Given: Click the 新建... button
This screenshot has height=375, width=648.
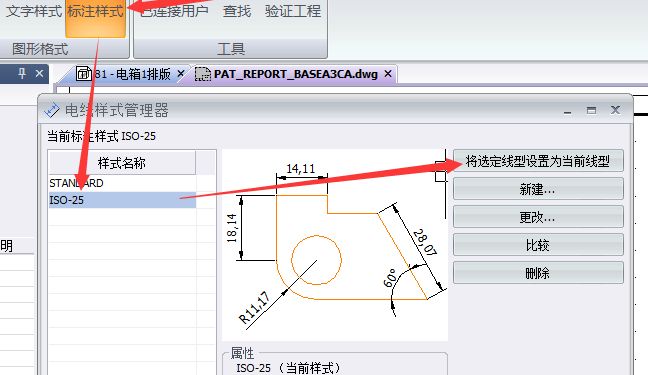Looking at the screenshot, I should point(538,189).
